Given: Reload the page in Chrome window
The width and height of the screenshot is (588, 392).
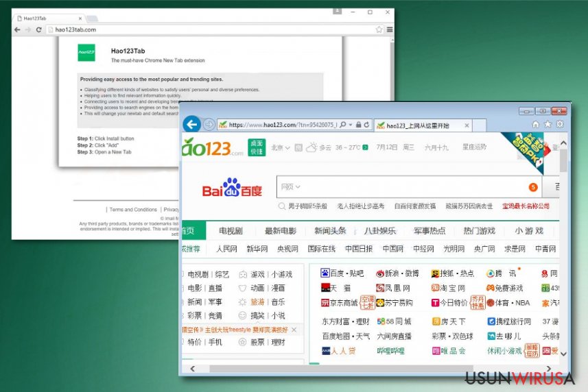Looking at the screenshot, I should [38, 29].
